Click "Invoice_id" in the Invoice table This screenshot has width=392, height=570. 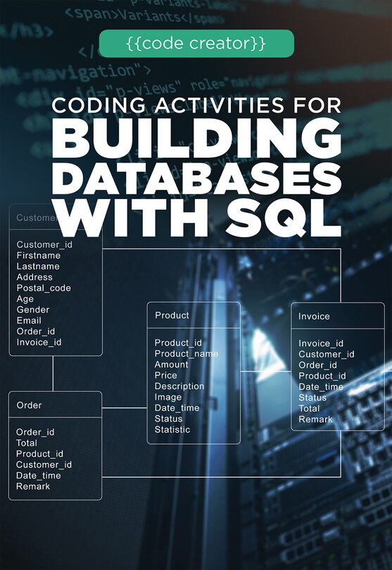click(321, 343)
